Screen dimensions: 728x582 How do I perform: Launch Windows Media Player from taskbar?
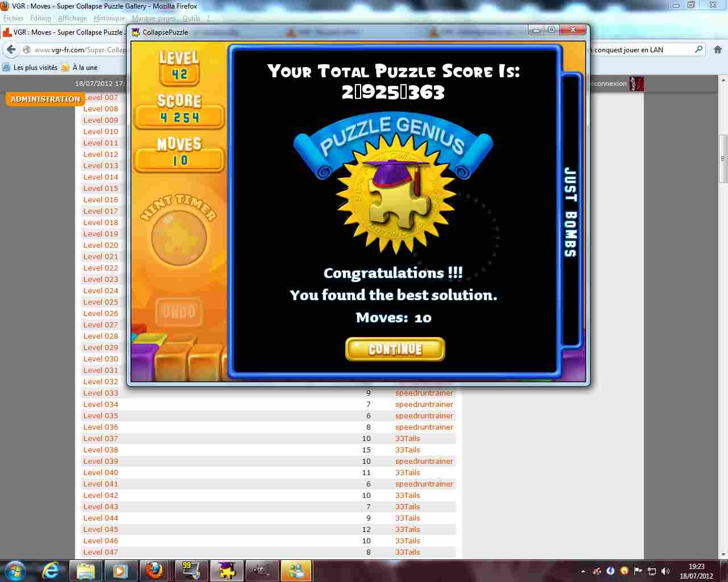pos(120,570)
